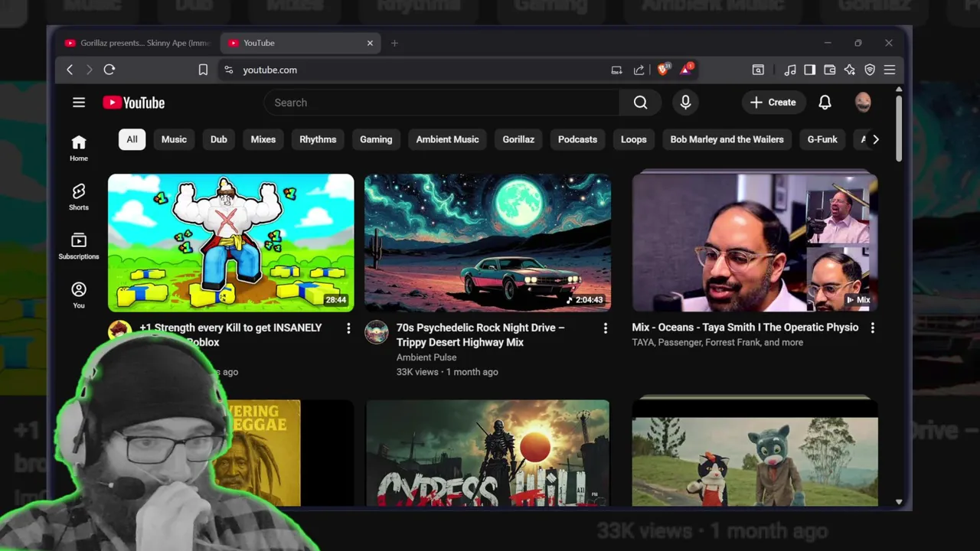
Task: Open the Ambient Pulse channel avatar
Action: click(377, 332)
